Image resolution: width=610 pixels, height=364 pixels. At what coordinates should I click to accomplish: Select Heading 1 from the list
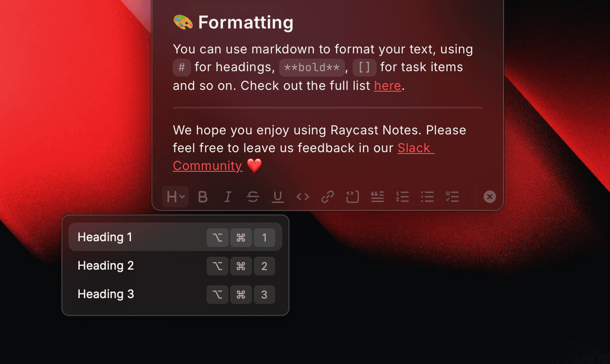pos(105,237)
